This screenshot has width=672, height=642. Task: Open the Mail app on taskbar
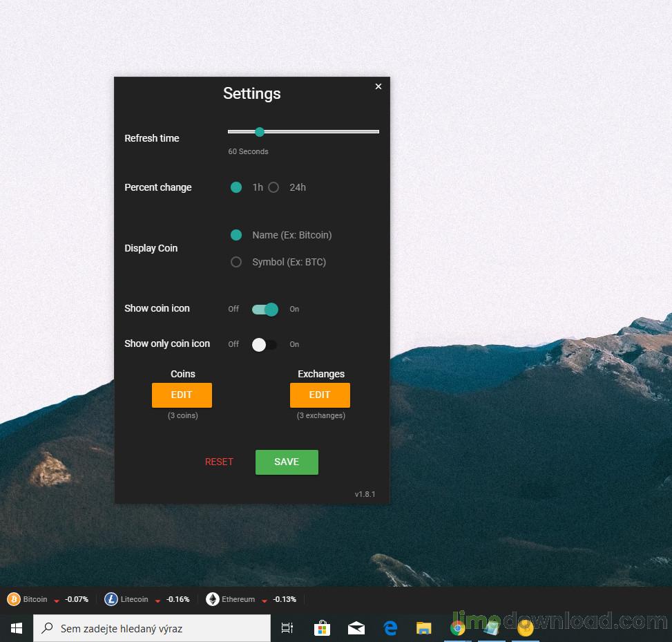(356, 628)
